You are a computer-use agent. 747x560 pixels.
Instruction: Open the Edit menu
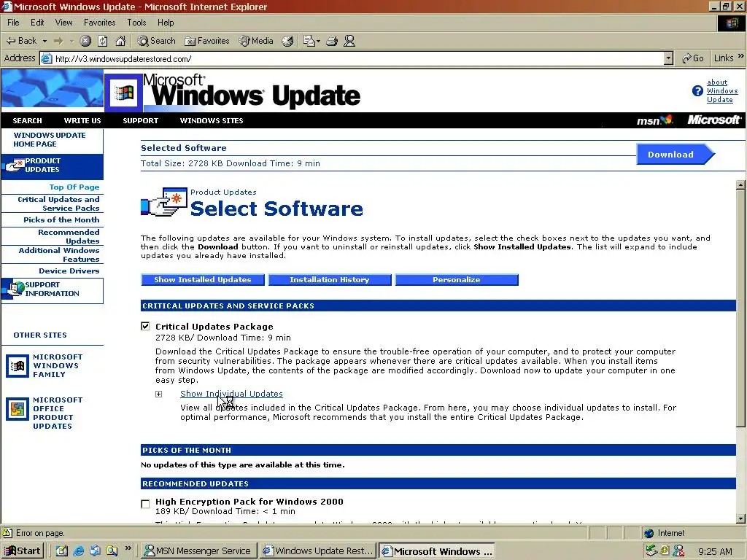coord(37,23)
